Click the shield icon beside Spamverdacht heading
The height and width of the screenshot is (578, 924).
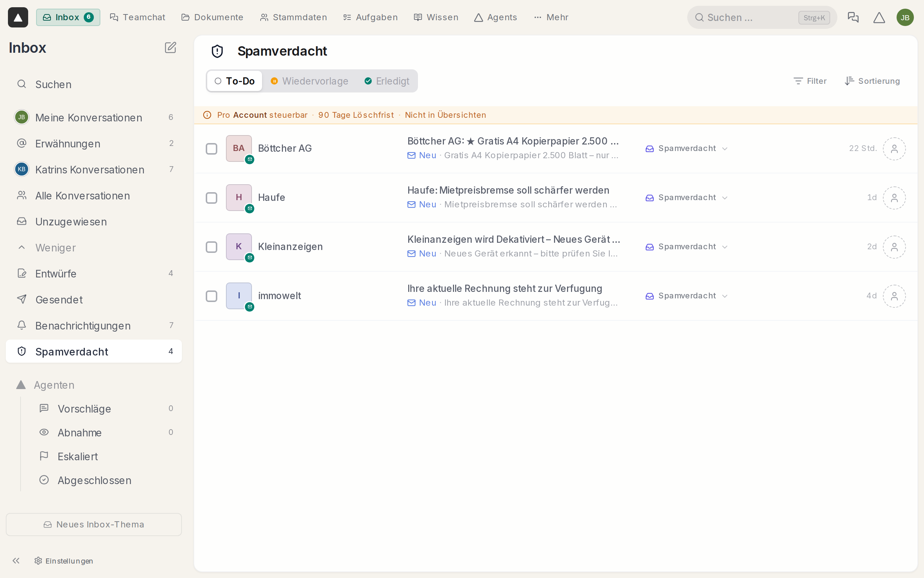217,51
